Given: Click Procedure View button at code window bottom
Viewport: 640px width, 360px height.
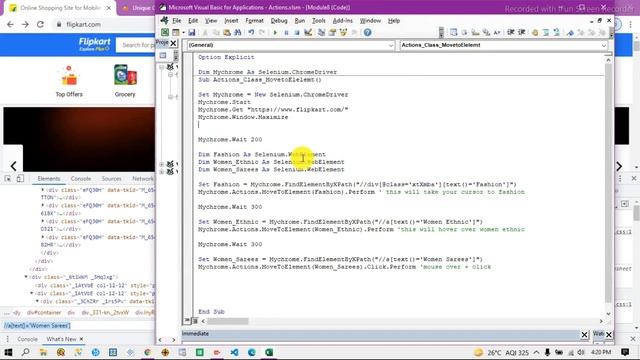Looking at the screenshot, I should 187,321.
